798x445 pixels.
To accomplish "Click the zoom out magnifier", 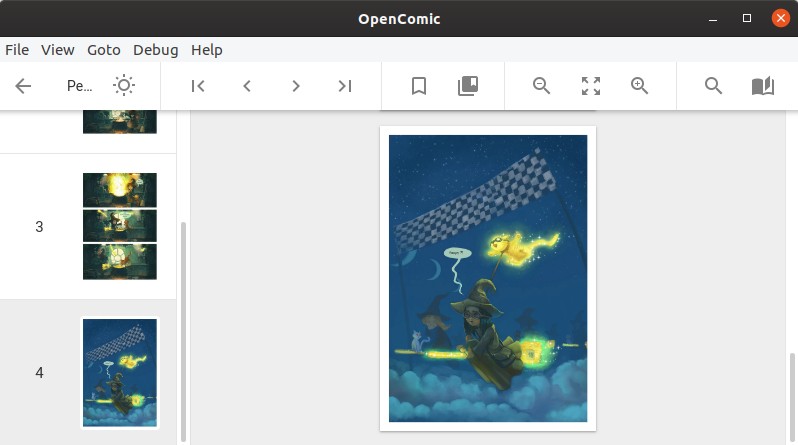I will [542, 86].
